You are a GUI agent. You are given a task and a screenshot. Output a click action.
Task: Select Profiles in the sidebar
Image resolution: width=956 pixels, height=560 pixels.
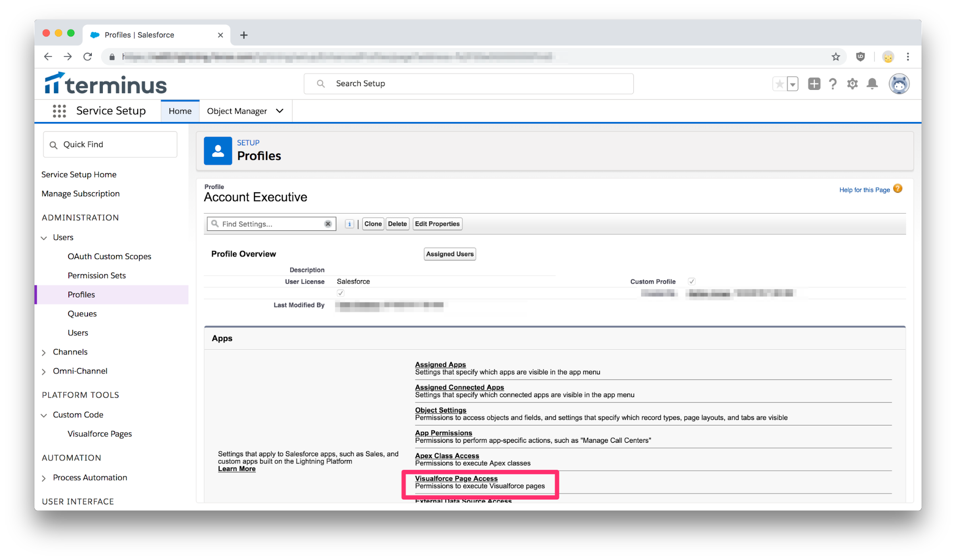coord(112,295)
